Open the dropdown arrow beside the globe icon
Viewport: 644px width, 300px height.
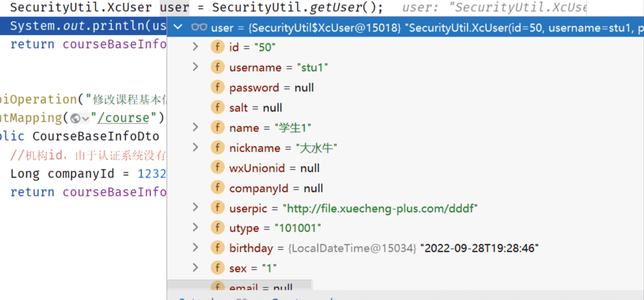(85, 119)
